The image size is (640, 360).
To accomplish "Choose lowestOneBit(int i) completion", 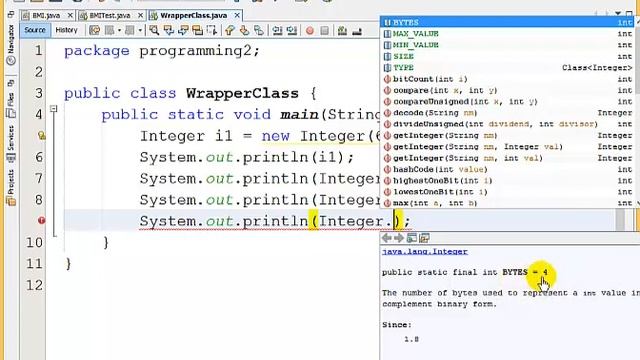I will pyautogui.click(x=507, y=192).
